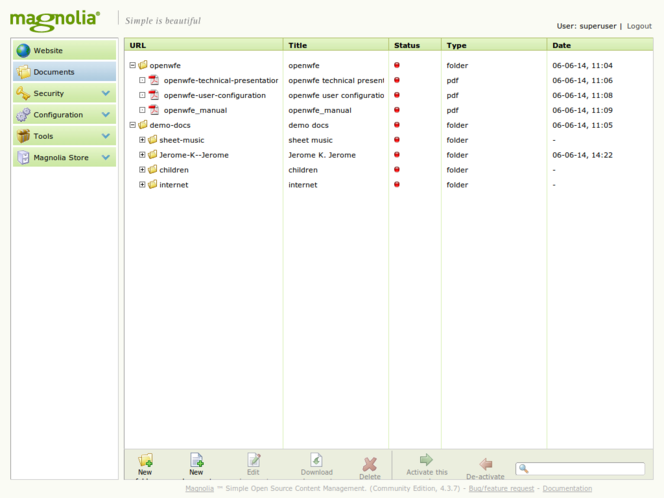664x498 pixels.
Task: Click the Download icon in the toolbar
Action: point(316,460)
